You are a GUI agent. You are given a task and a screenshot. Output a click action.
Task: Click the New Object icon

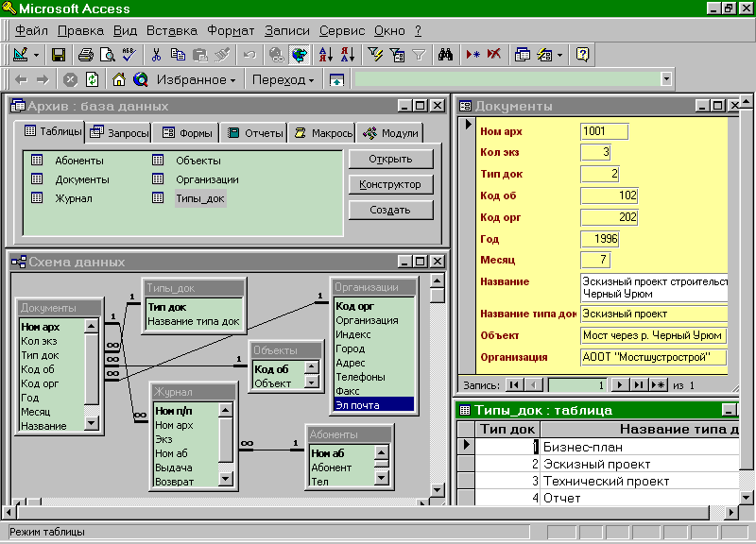545,55
